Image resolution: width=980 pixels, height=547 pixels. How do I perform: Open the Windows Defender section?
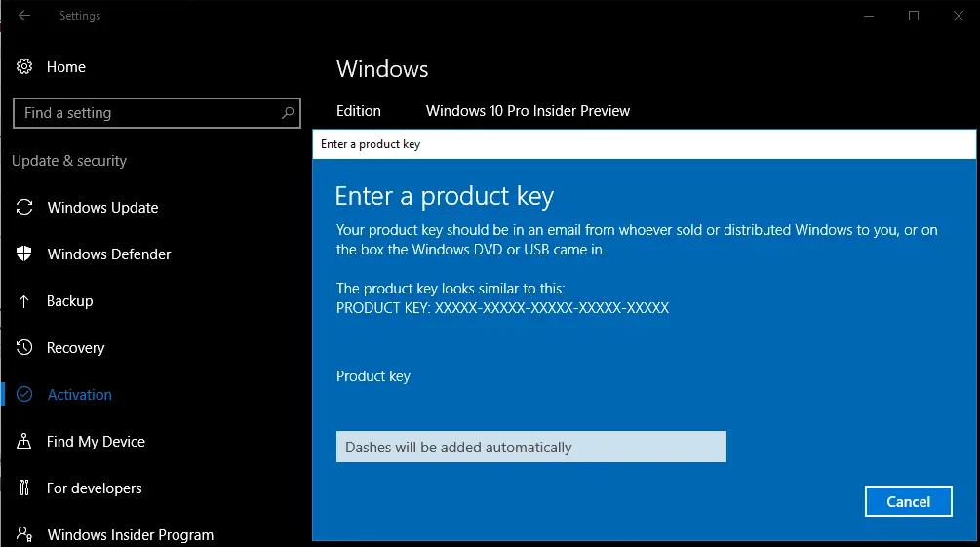tap(109, 254)
